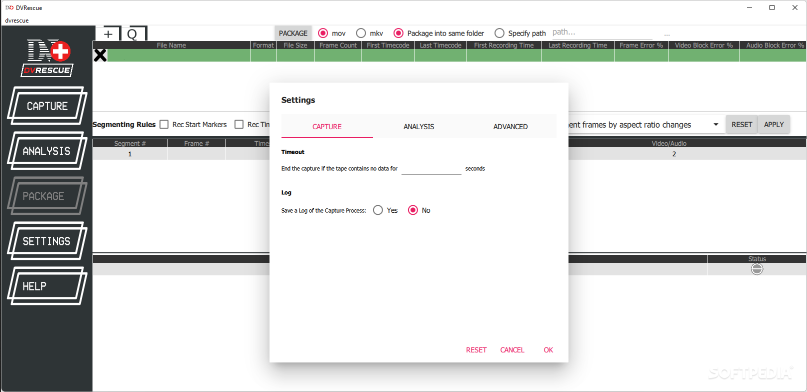
Task: Click the First Recording Time column header
Action: click(x=504, y=45)
